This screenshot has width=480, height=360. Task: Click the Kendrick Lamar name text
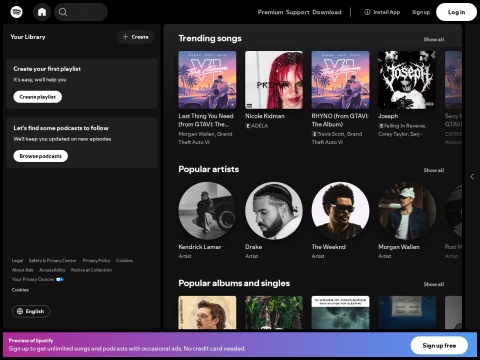pos(200,247)
